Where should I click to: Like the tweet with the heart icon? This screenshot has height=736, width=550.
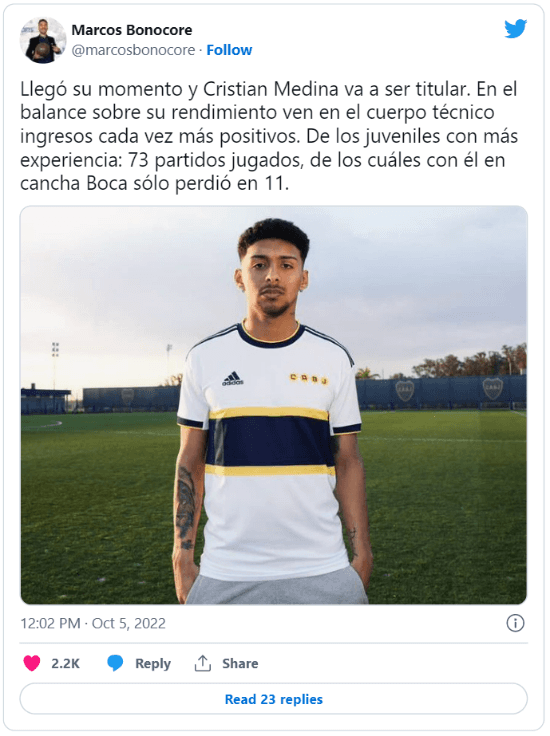tap(32, 663)
